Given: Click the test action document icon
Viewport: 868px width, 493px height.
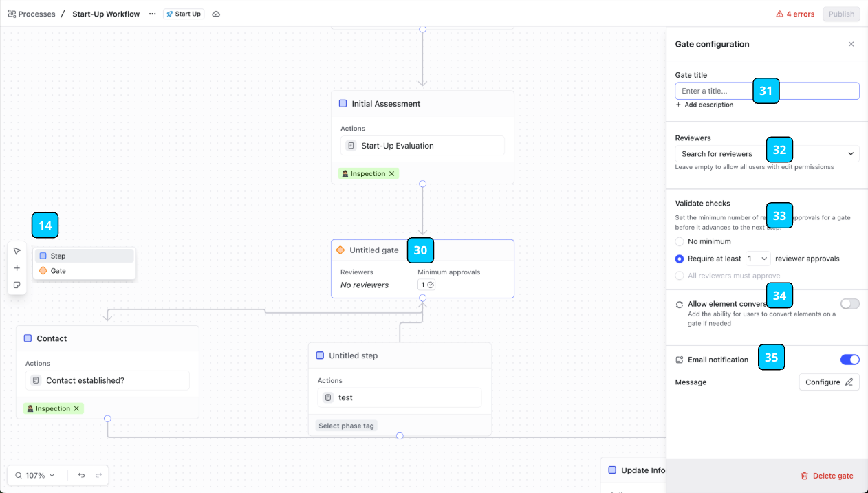Looking at the screenshot, I should 328,397.
